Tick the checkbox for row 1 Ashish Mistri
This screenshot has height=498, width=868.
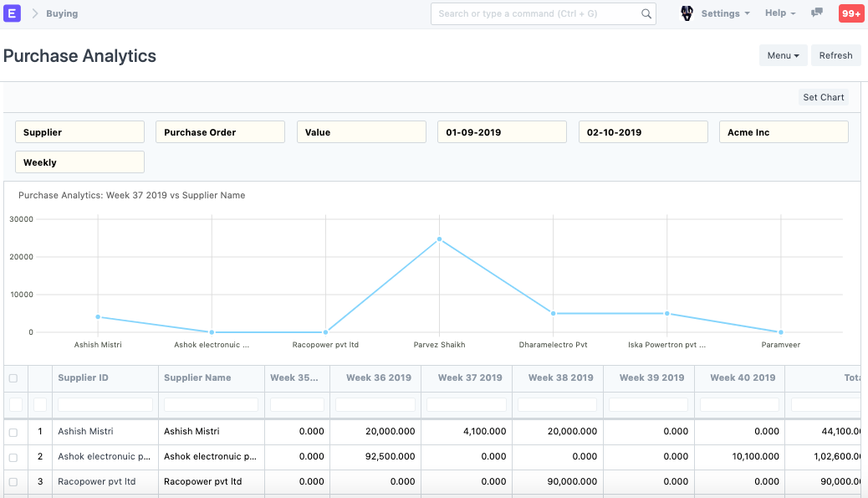pyautogui.click(x=13, y=433)
